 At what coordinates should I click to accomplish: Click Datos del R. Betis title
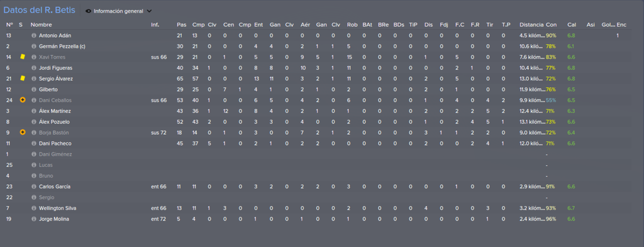coord(40,10)
